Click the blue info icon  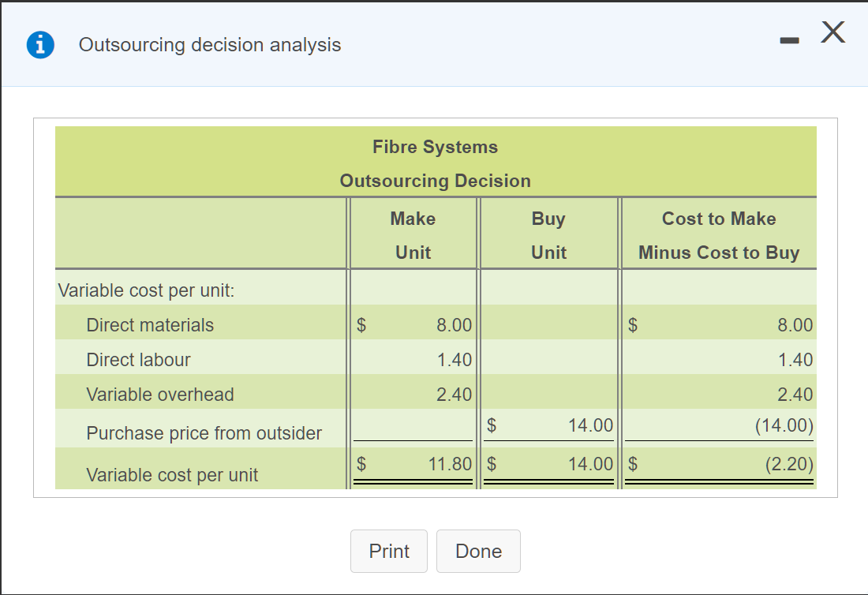[x=40, y=45]
